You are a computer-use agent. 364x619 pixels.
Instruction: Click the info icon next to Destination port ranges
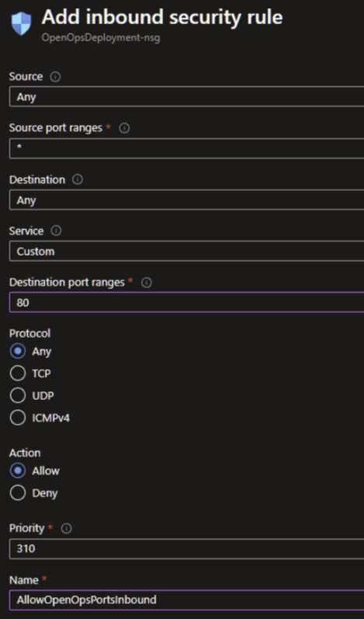[x=147, y=283]
